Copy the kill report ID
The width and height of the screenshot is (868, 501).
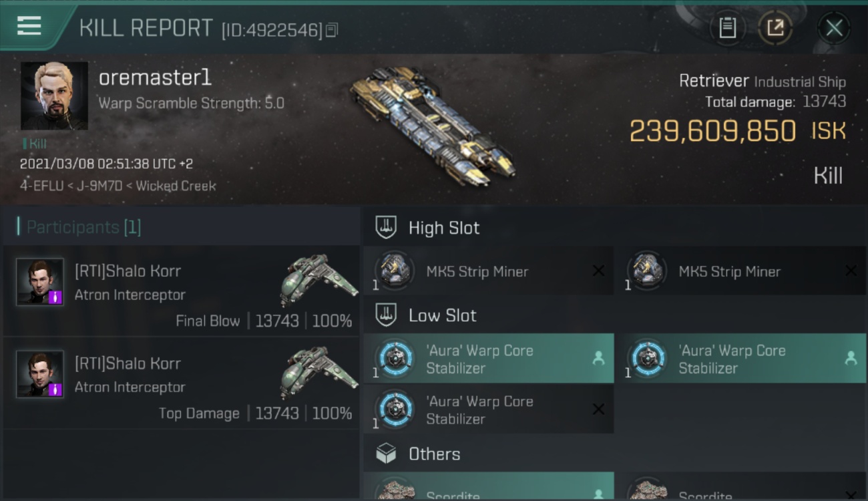point(332,30)
